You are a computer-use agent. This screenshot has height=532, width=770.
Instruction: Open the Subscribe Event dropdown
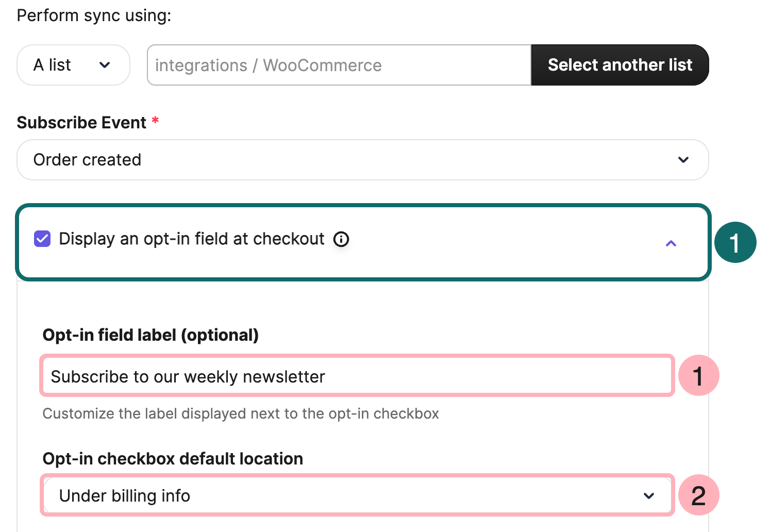362,160
